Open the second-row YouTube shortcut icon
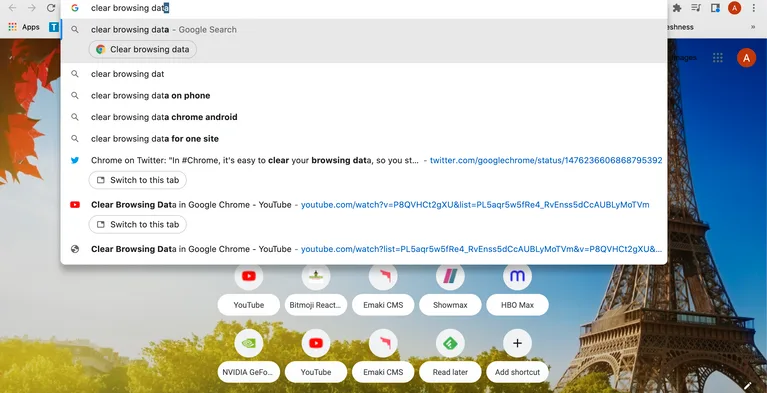767x393 pixels. (316, 343)
